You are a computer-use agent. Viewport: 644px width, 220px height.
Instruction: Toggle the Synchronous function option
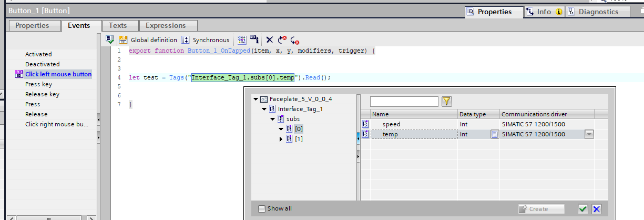pyautogui.click(x=206, y=40)
